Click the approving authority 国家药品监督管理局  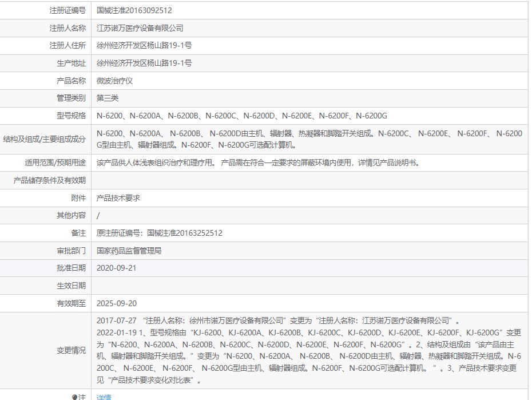click(x=129, y=251)
